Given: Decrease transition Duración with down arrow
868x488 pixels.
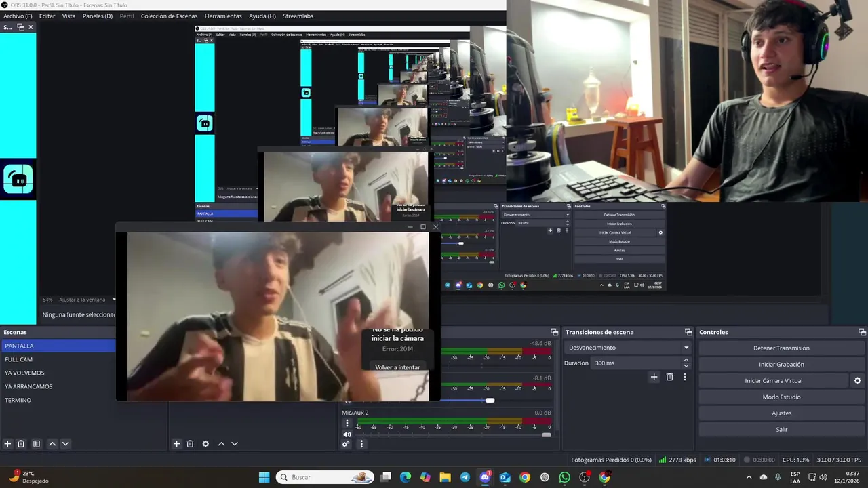Looking at the screenshot, I should pyautogui.click(x=686, y=366).
